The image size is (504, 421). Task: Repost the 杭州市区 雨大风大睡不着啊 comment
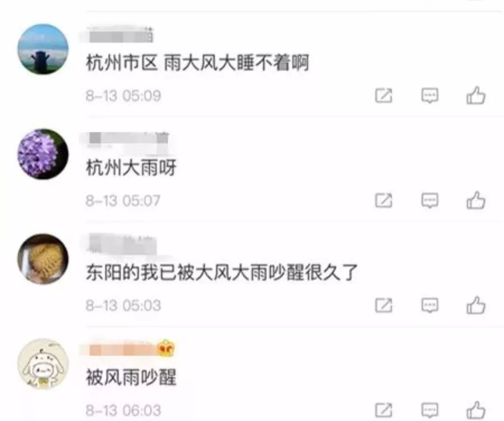[384, 96]
